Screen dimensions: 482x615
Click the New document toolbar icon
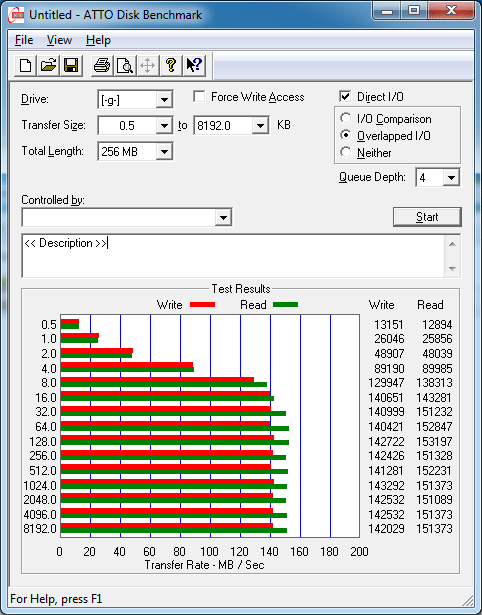pos(25,65)
